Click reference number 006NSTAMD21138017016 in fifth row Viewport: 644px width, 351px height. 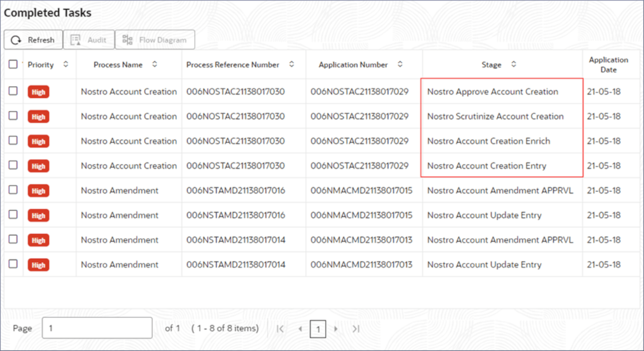(235, 191)
